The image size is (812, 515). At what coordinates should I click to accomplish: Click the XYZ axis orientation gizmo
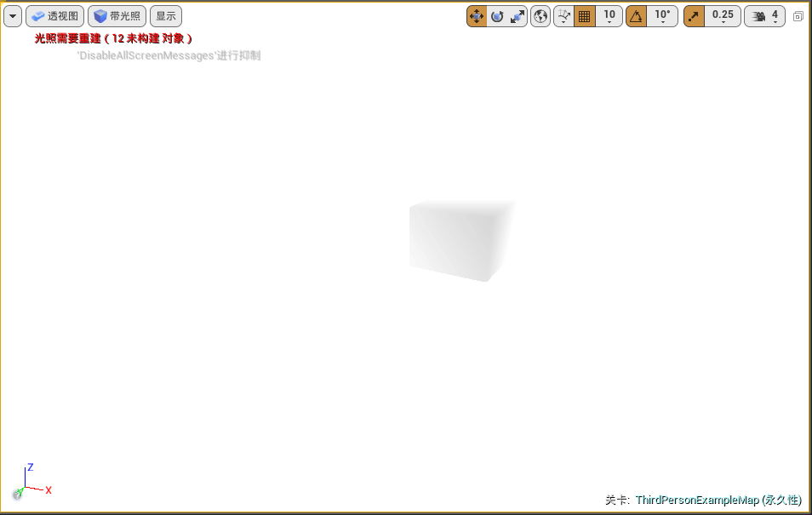point(32,482)
